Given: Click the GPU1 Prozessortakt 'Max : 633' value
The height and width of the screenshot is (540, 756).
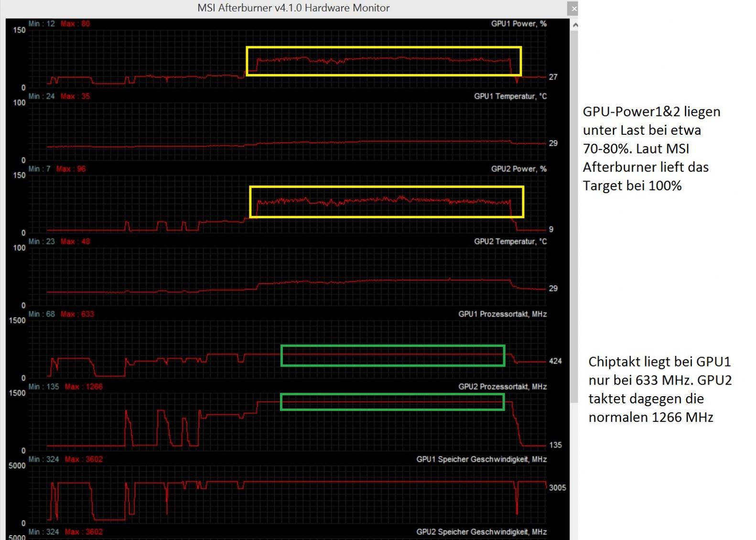Looking at the screenshot, I should tap(77, 314).
